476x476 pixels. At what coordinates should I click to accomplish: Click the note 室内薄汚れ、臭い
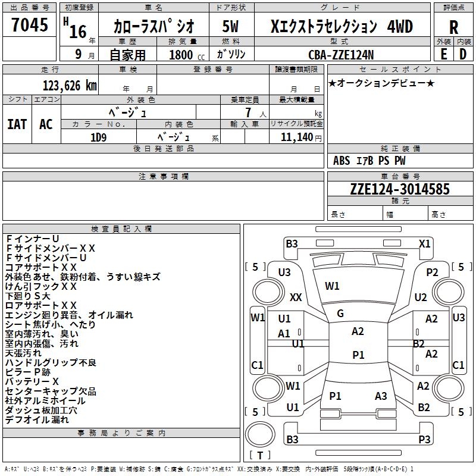[42, 334]
